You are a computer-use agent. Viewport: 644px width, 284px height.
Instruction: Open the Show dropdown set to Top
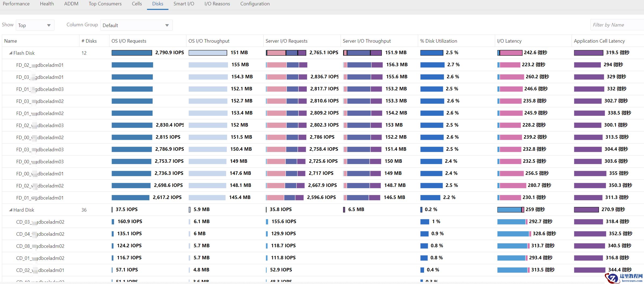35,25
